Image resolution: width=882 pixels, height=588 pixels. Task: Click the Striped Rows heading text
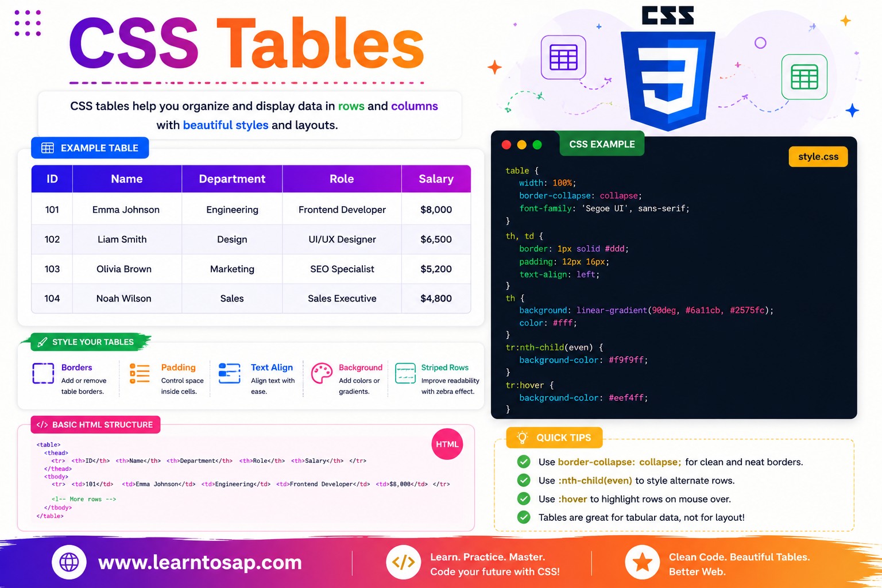445,367
